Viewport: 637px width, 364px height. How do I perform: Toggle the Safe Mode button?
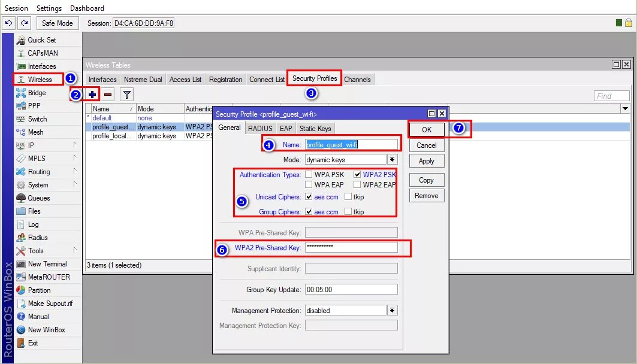click(58, 23)
